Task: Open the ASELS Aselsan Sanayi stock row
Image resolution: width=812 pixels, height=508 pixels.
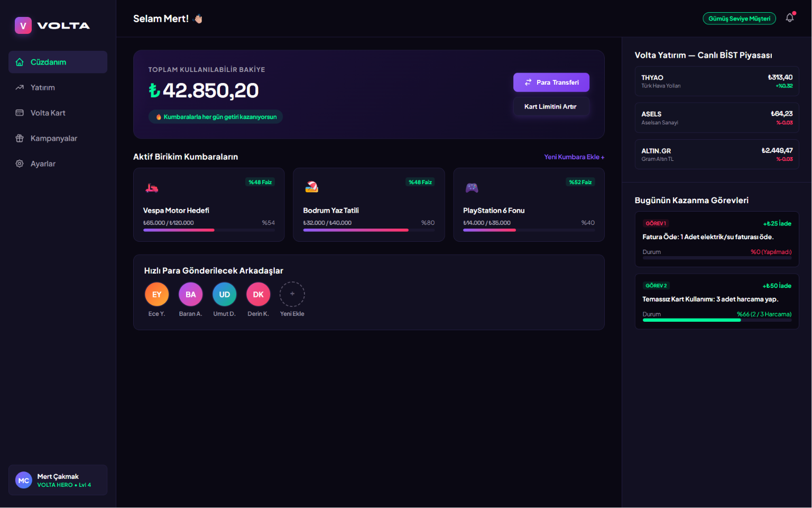Action: [x=717, y=117]
